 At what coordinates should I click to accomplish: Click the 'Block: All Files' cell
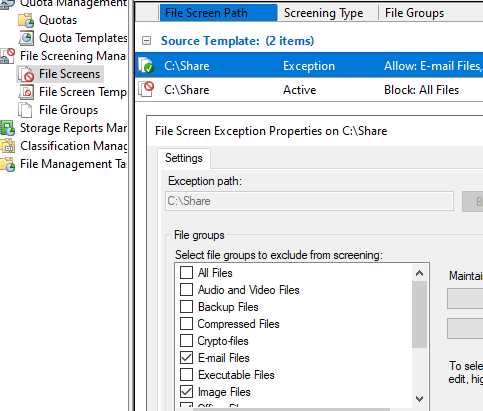pyautogui.click(x=421, y=90)
